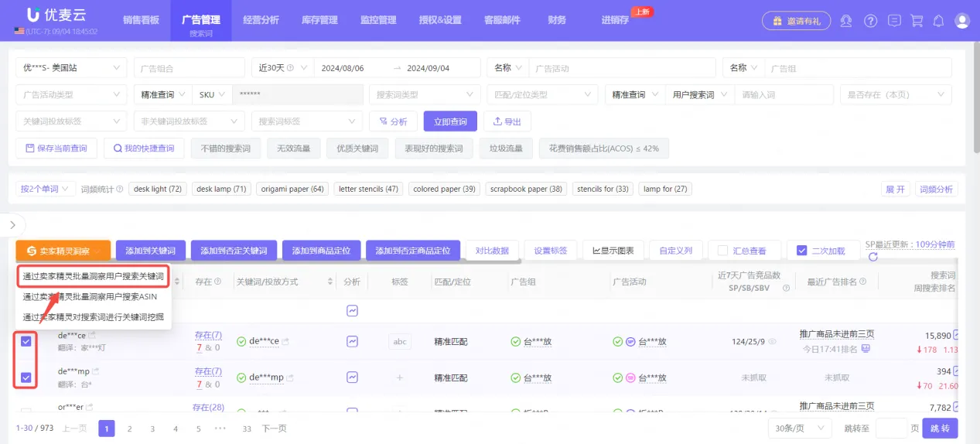Image resolution: width=980 pixels, height=444 pixels.
Task: Click help icon next to 最近广告排名 header
Action: point(862,282)
